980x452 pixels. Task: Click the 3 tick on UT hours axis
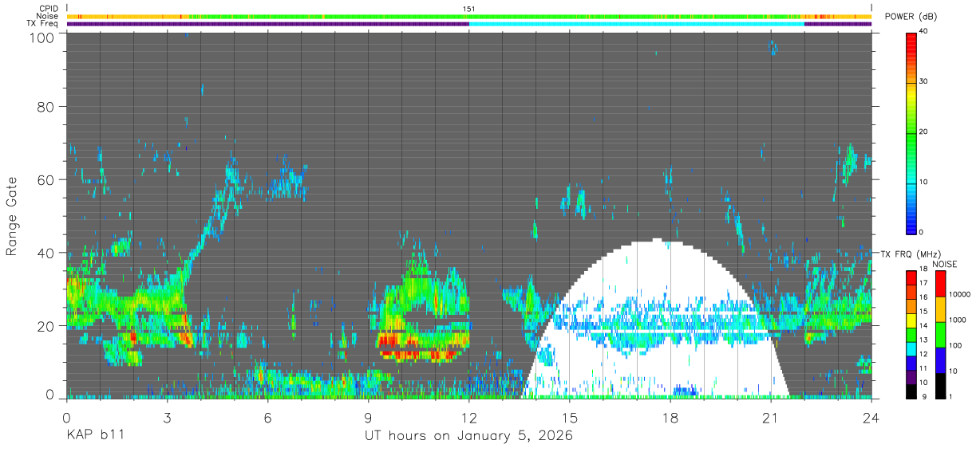(167, 417)
